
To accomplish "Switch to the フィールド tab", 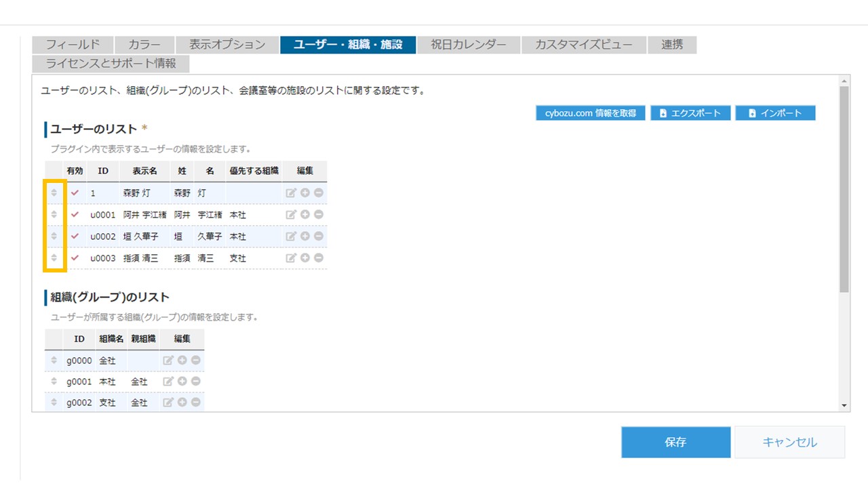I will 73,45.
